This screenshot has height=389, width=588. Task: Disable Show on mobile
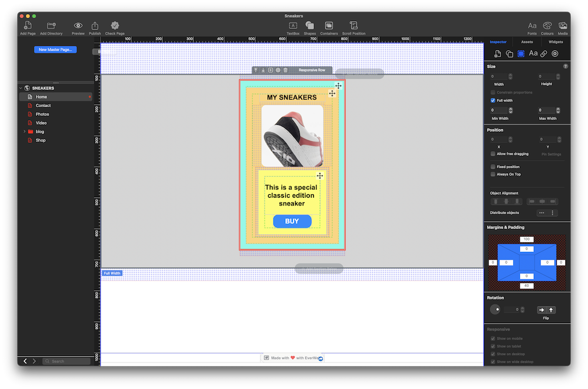pos(492,338)
